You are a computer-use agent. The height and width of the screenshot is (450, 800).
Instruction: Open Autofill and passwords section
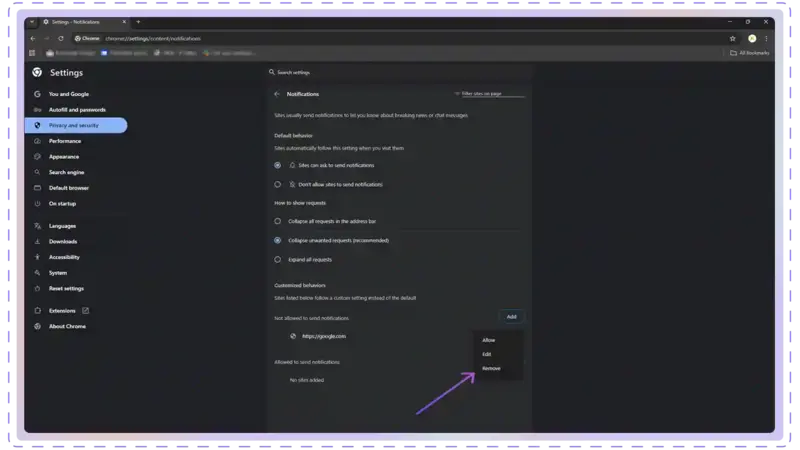click(76, 110)
